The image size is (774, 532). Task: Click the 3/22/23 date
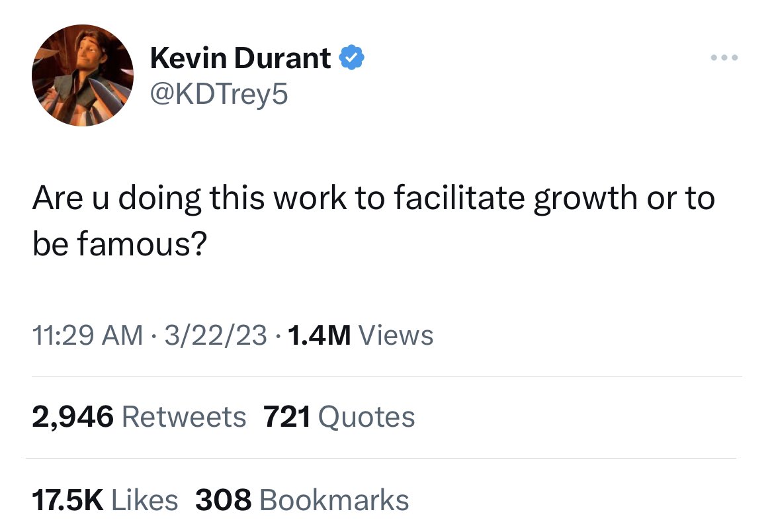[x=216, y=335]
